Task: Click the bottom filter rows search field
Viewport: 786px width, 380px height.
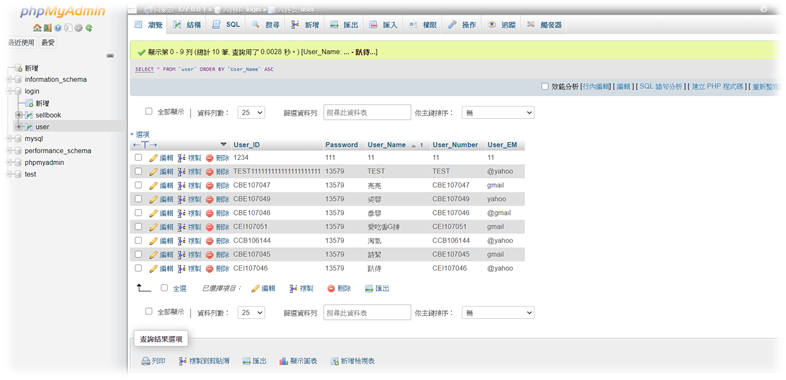Action: click(x=367, y=312)
